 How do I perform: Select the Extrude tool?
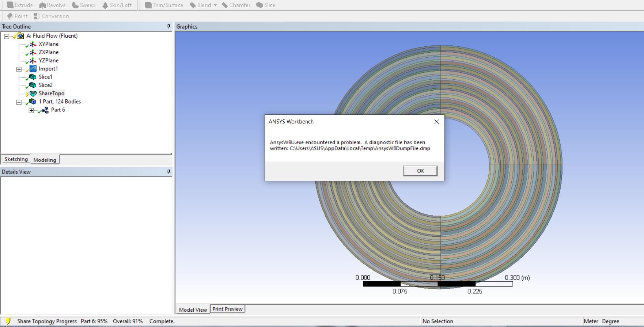coord(20,5)
